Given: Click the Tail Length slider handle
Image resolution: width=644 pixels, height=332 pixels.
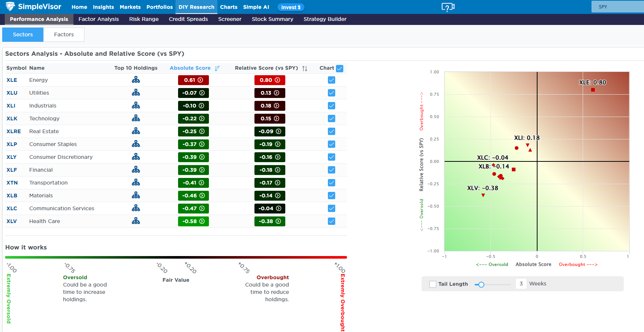Looking at the screenshot, I should (x=481, y=284).
